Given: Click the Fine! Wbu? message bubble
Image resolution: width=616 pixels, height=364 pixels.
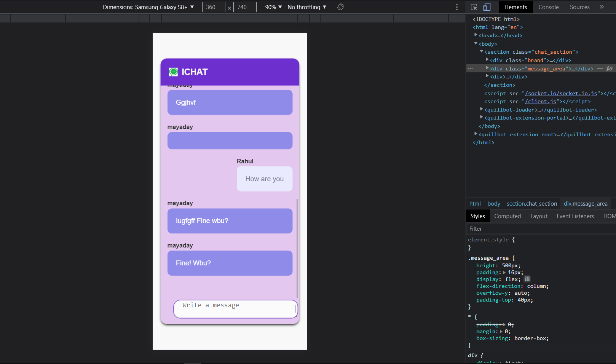Looking at the screenshot, I should tap(230, 263).
